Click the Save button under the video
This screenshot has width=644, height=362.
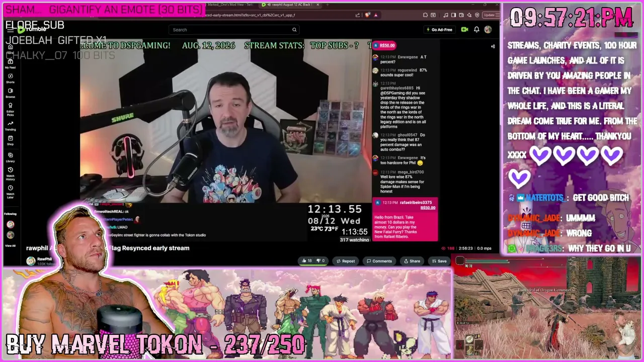point(439,261)
